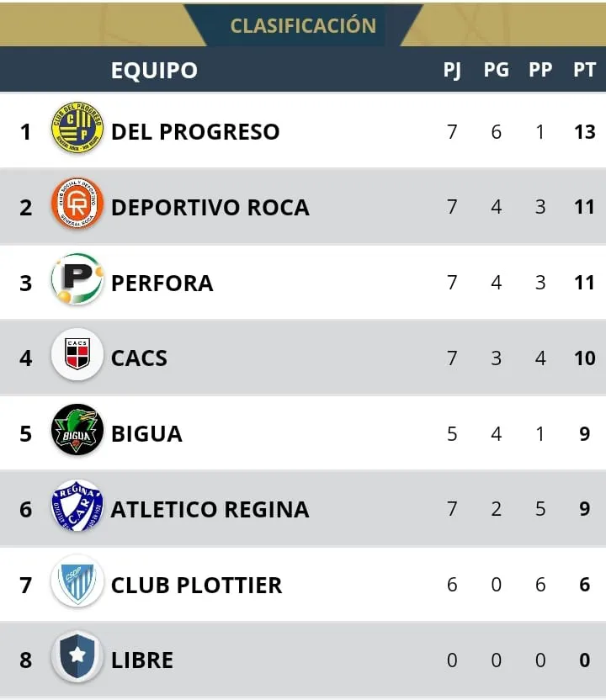Viewport: 606px width, 700px height.
Task: Click the EQUIPO column header
Action: click(x=154, y=70)
